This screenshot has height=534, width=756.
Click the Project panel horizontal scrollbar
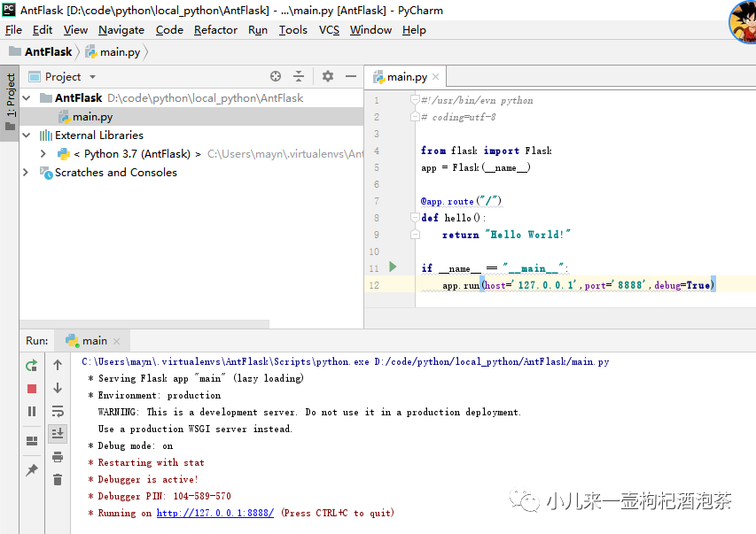[144, 324]
